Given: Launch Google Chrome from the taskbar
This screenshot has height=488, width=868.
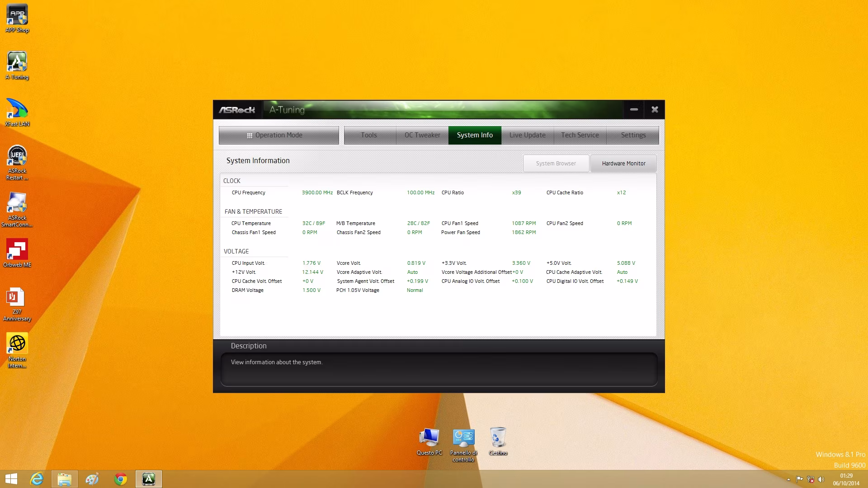Looking at the screenshot, I should point(121,479).
